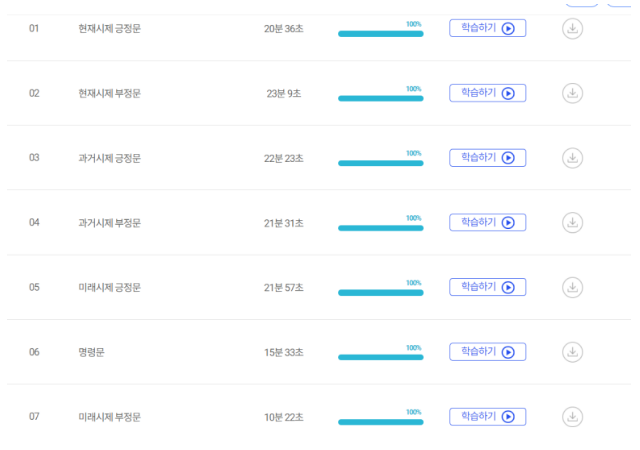
Task: Download lesson 05 미래시제 긍정문 file
Action: [x=572, y=287]
